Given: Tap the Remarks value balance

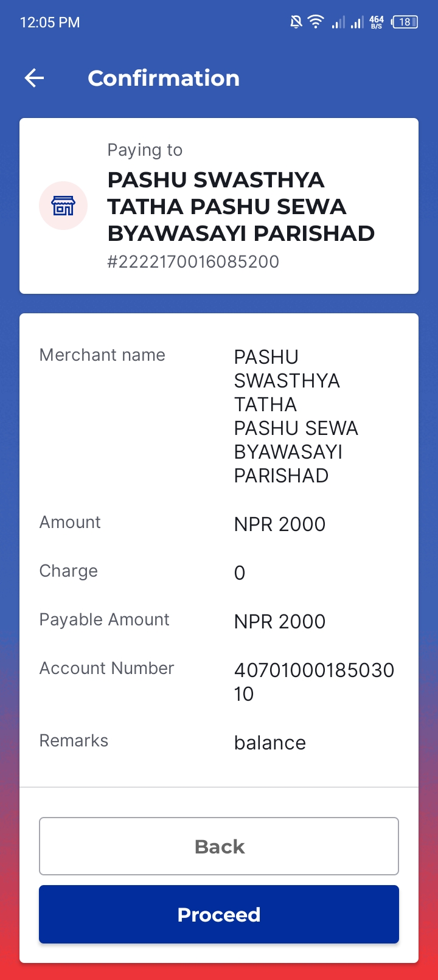Looking at the screenshot, I should [270, 743].
